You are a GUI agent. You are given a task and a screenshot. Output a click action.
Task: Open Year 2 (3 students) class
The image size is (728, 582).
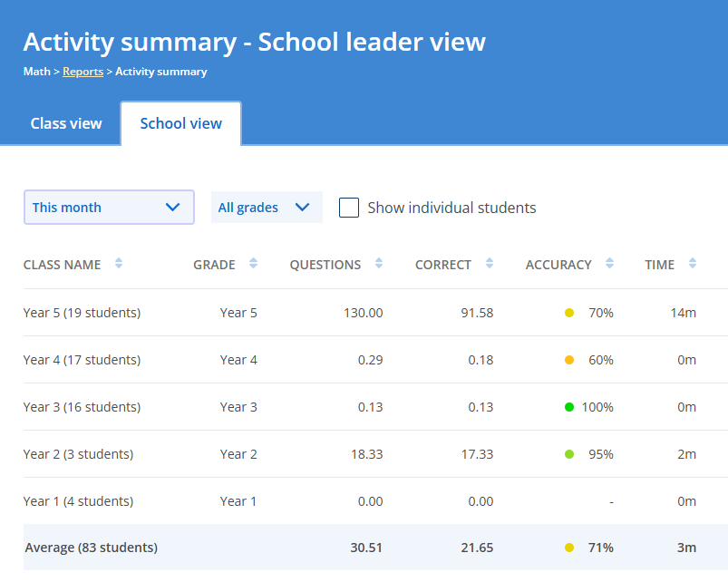click(78, 454)
